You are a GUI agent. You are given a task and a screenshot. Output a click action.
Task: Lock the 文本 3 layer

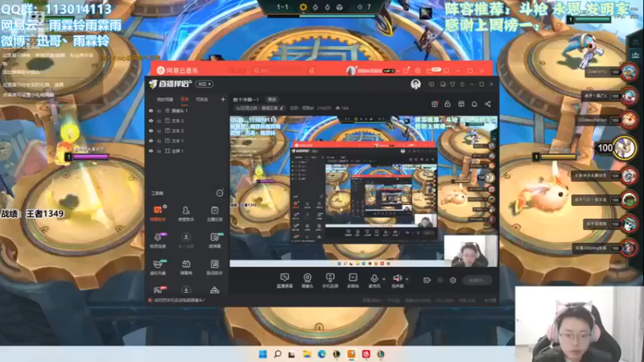159,121
